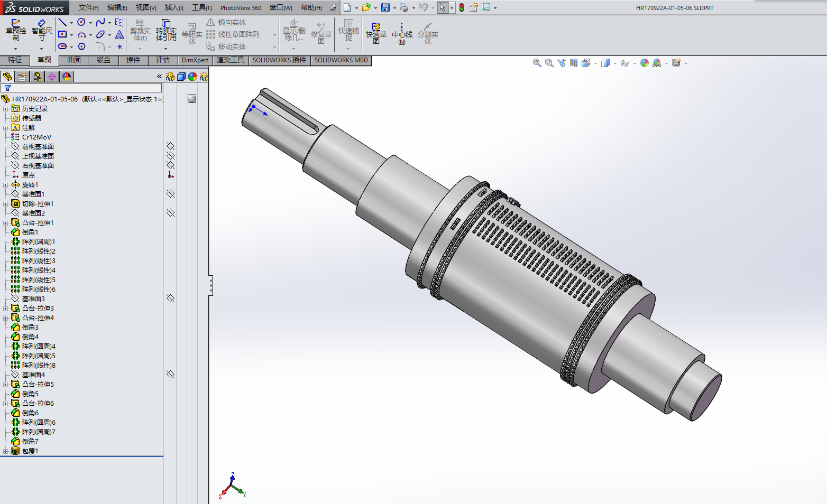
Task: Toggle visibility of 基准面3 in display pane
Action: [x=170, y=298]
